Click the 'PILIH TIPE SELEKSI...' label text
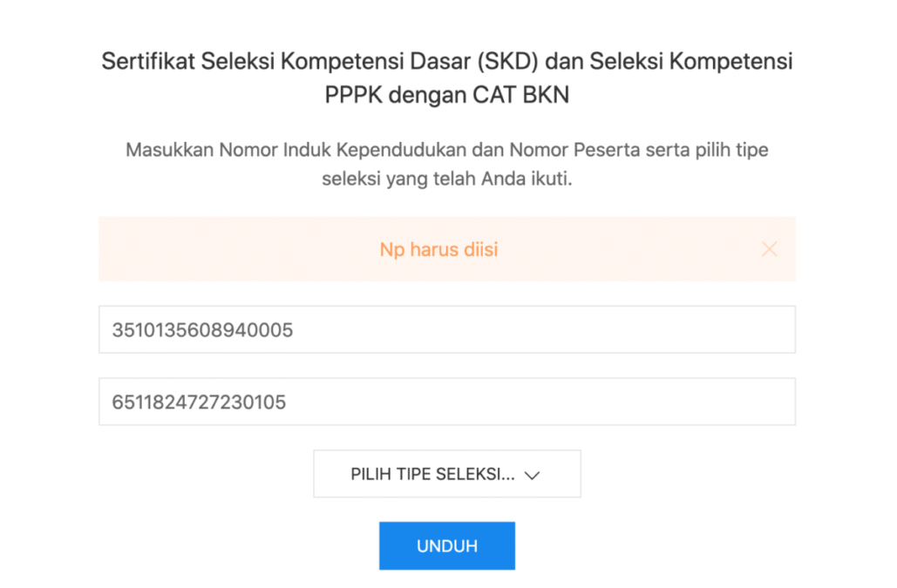The height and width of the screenshot is (588, 897). pyautogui.click(x=432, y=475)
